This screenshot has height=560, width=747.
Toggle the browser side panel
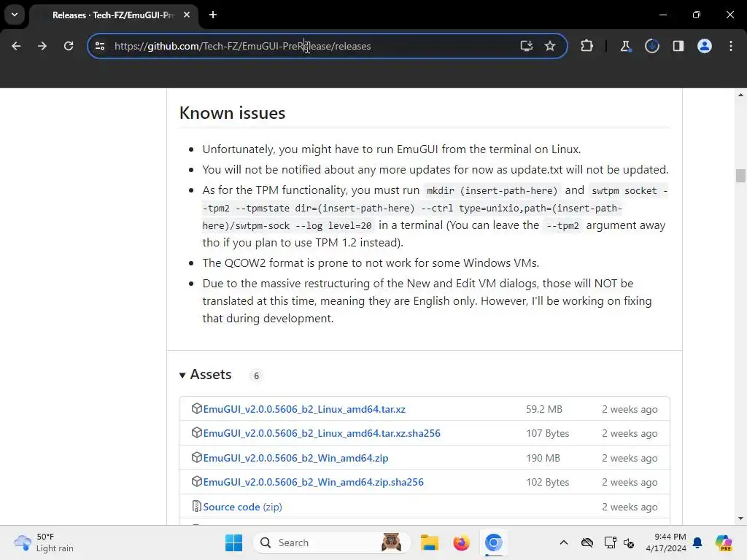(x=678, y=46)
